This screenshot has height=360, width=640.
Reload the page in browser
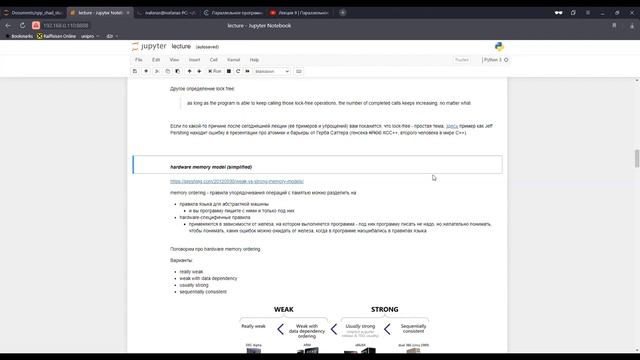coord(22,25)
